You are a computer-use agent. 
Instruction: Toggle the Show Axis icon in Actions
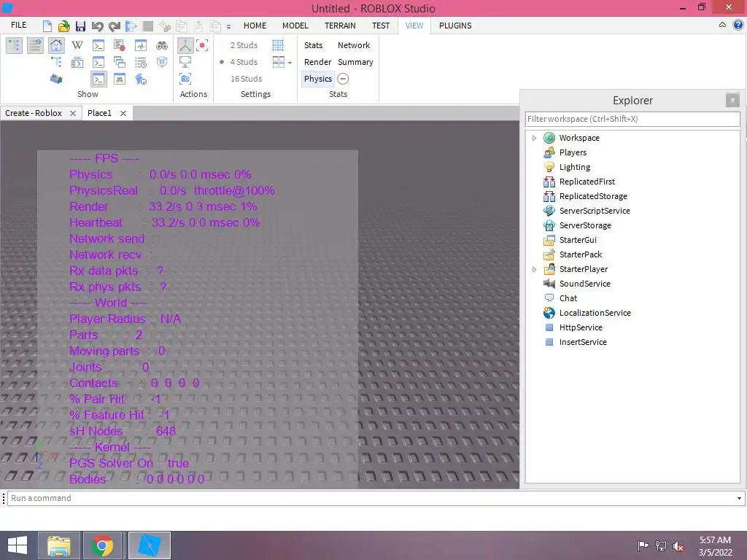coord(185,45)
